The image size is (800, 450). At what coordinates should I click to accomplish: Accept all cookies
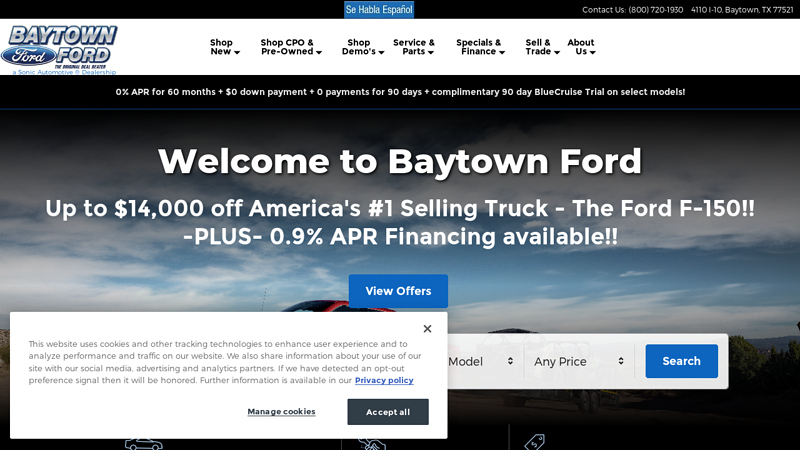point(388,412)
